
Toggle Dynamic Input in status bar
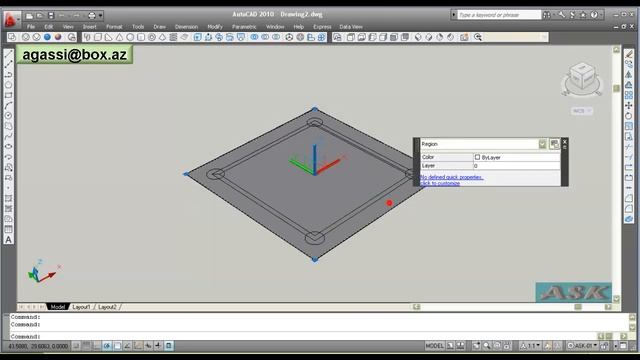click(148, 346)
